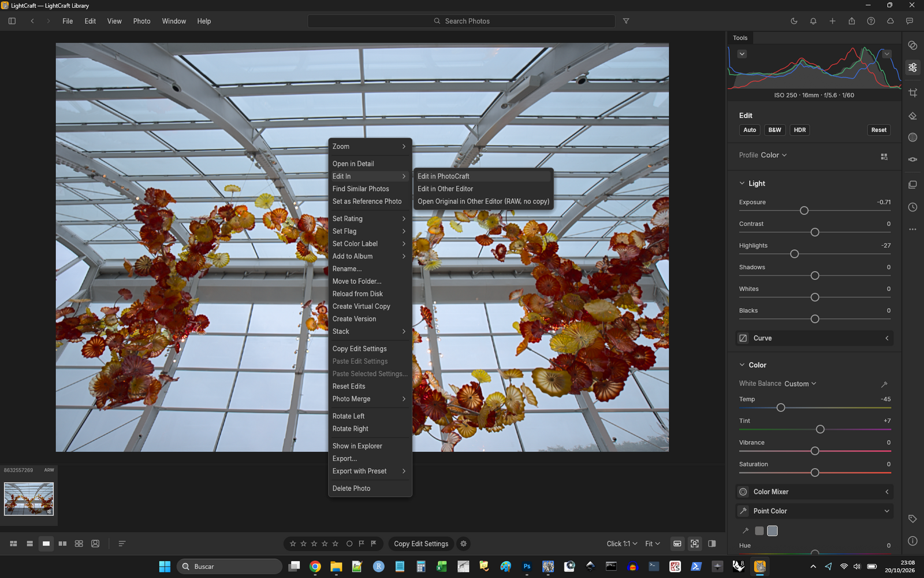924x578 pixels.
Task: Toggle the filmstrip visibility button
Action: (677, 543)
